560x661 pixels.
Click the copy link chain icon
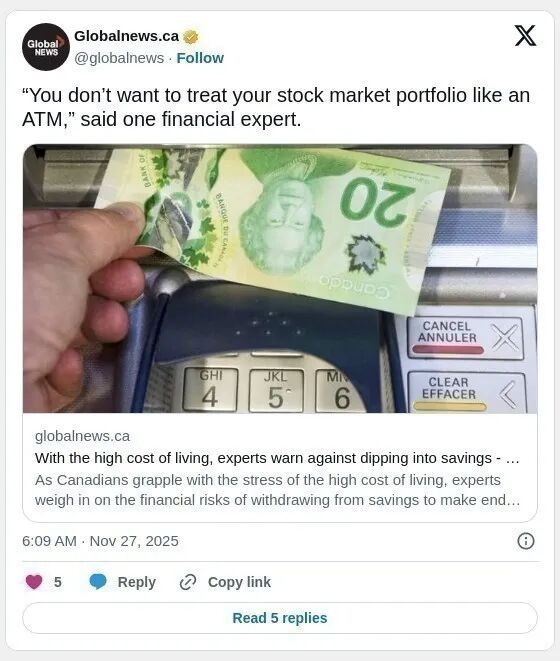click(188, 582)
